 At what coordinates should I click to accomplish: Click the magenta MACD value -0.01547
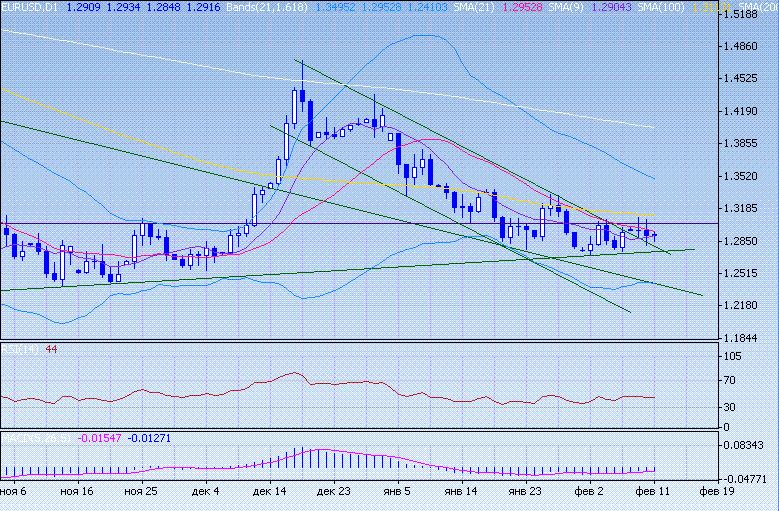click(x=100, y=437)
